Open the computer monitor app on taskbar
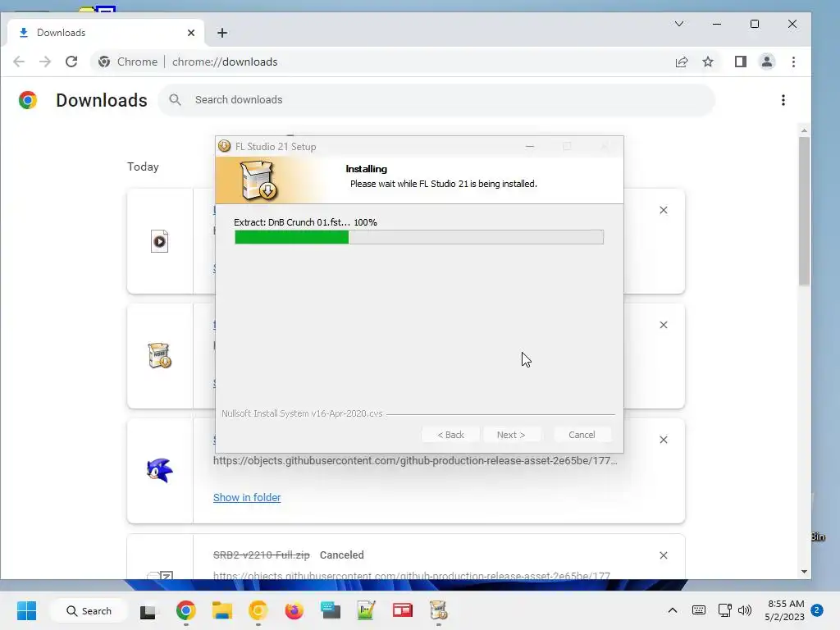Viewport: 840px width, 630px height. point(331,610)
